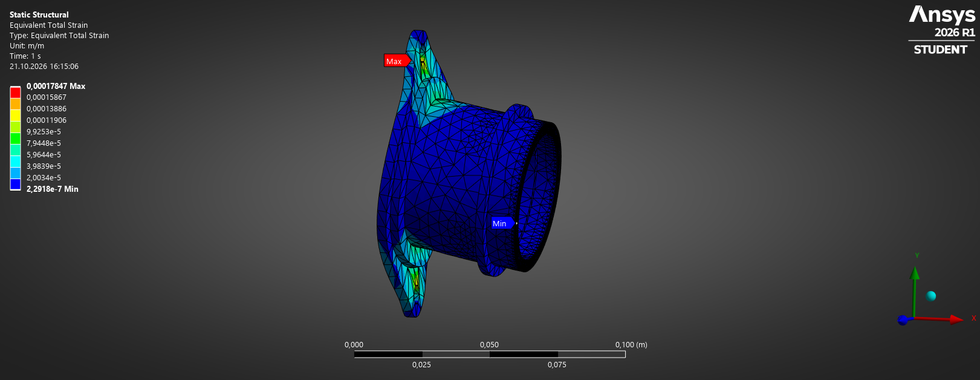Click the 0,025 scale ruler label
Image resolution: width=980 pixels, height=380 pixels.
421,365
